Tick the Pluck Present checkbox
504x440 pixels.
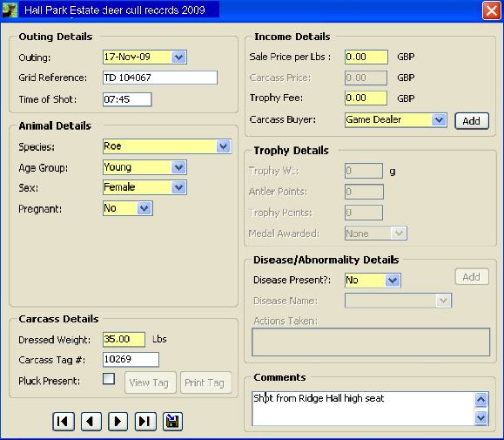click(109, 378)
